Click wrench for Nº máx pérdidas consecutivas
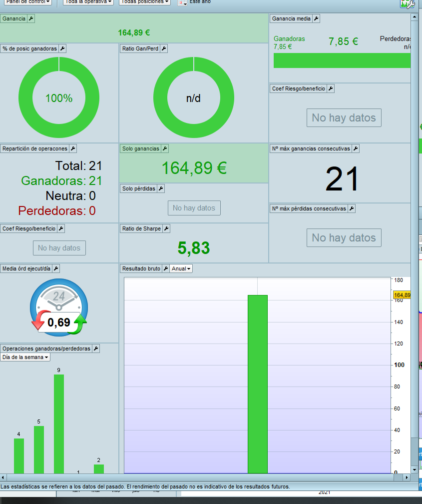Viewport: 422px width, 504px height. [352, 208]
